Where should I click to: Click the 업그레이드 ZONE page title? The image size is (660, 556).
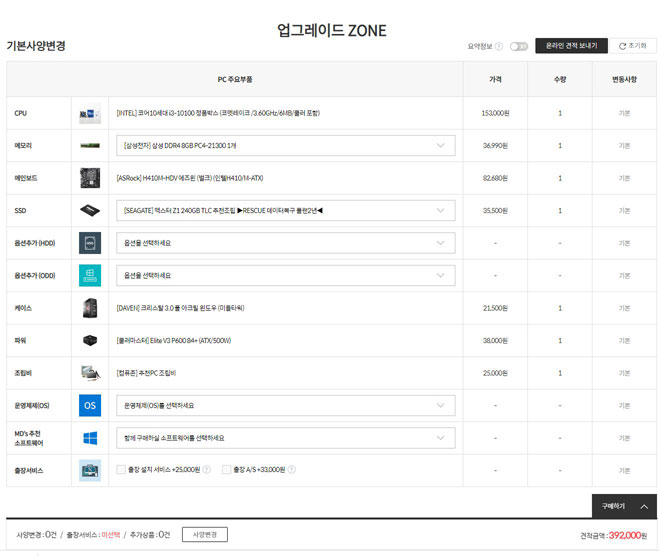[332, 30]
